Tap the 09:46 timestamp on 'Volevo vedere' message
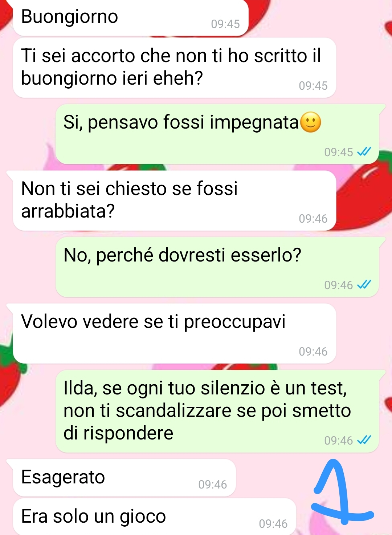392x535 pixels. [313, 352]
